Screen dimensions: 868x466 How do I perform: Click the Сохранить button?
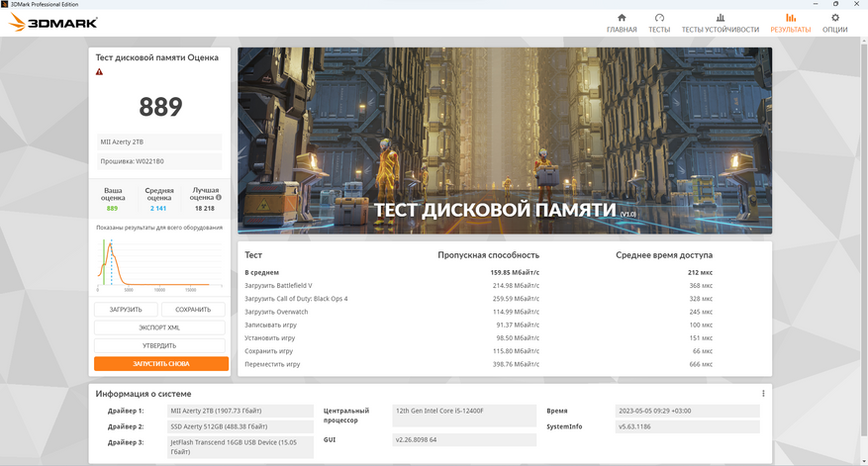pyautogui.click(x=193, y=310)
